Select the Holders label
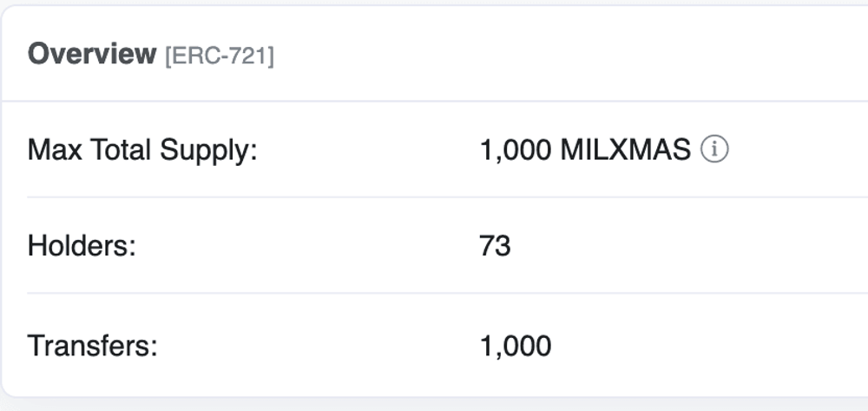Image resolution: width=868 pixels, height=411 pixels. click(82, 245)
